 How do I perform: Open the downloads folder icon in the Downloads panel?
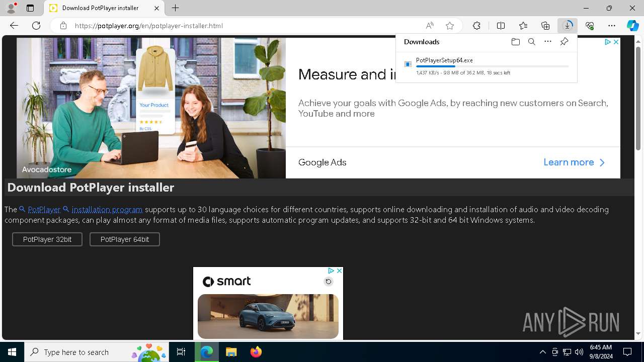[x=515, y=42]
